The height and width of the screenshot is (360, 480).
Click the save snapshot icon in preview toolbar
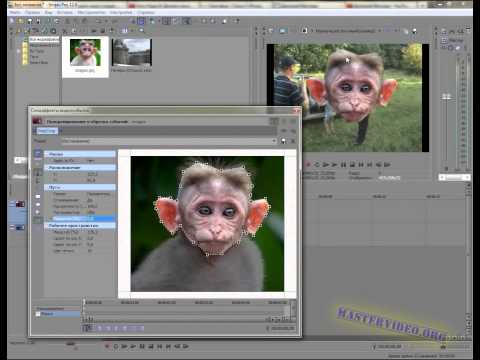point(414,31)
